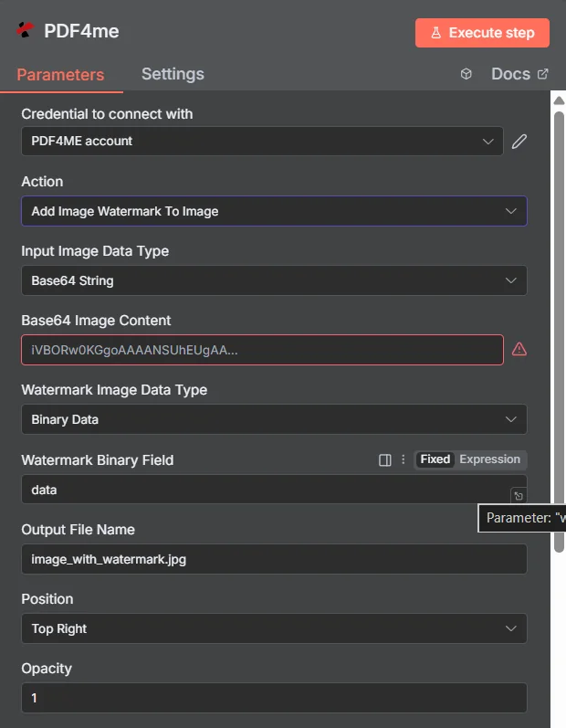Click the Action label

tap(42, 182)
